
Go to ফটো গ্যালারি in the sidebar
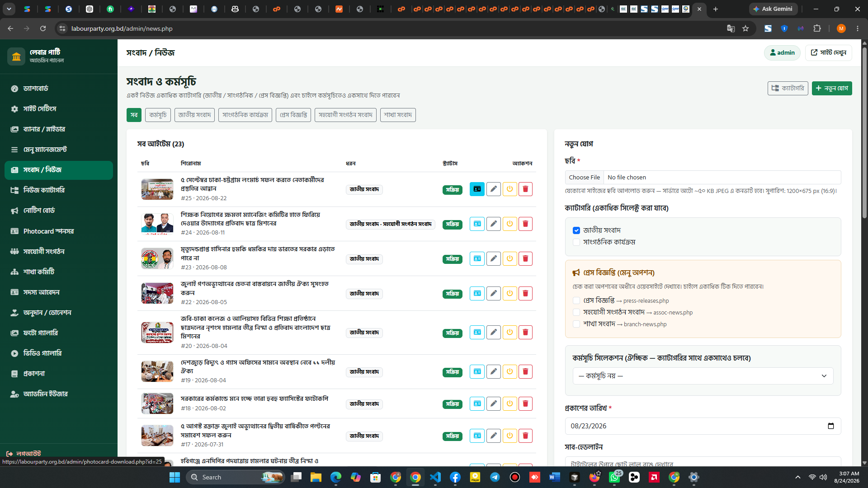click(x=59, y=333)
